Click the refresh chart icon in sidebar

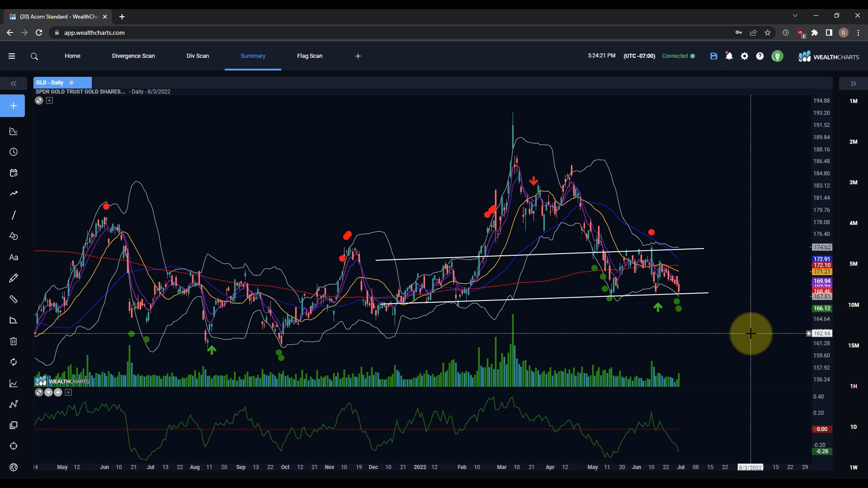pyautogui.click(x=14, y=362)
